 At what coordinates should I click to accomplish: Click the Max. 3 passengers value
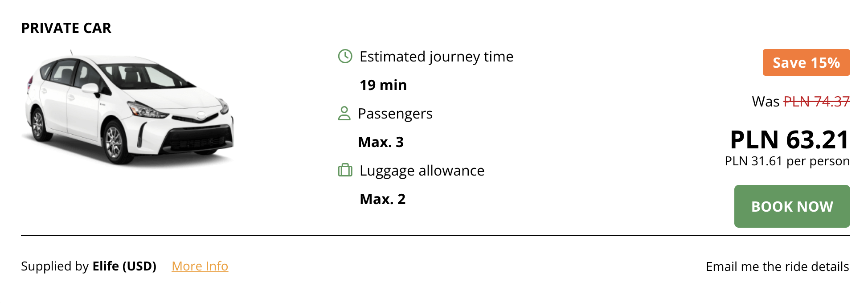coord(381,142)
